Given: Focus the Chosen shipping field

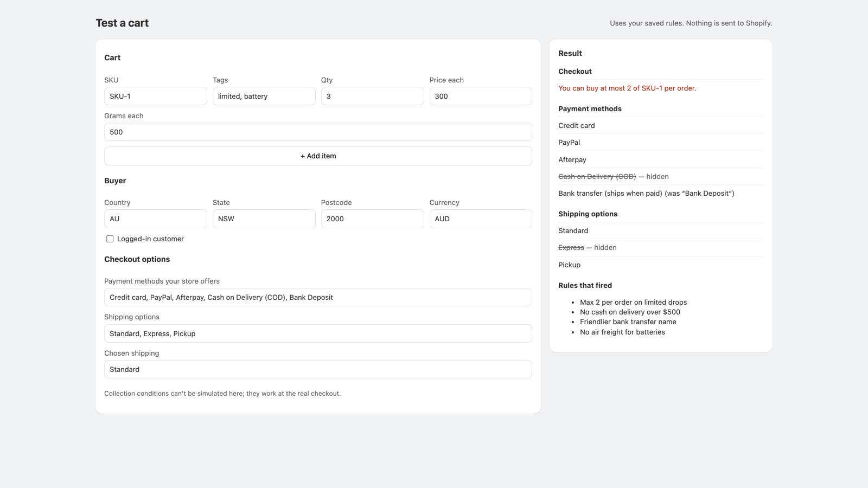Looking at the screenshot, I should pyautogui.click(x=318, y=369).
